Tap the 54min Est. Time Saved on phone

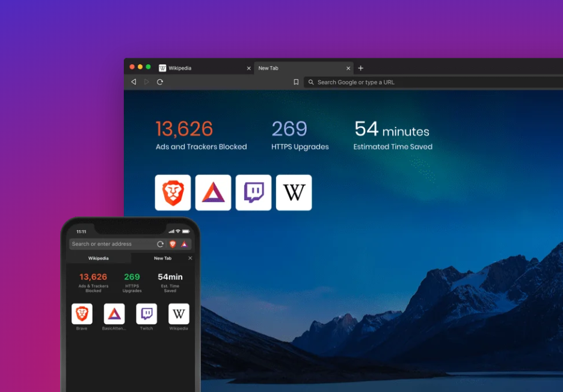click(x=170, y=283)
